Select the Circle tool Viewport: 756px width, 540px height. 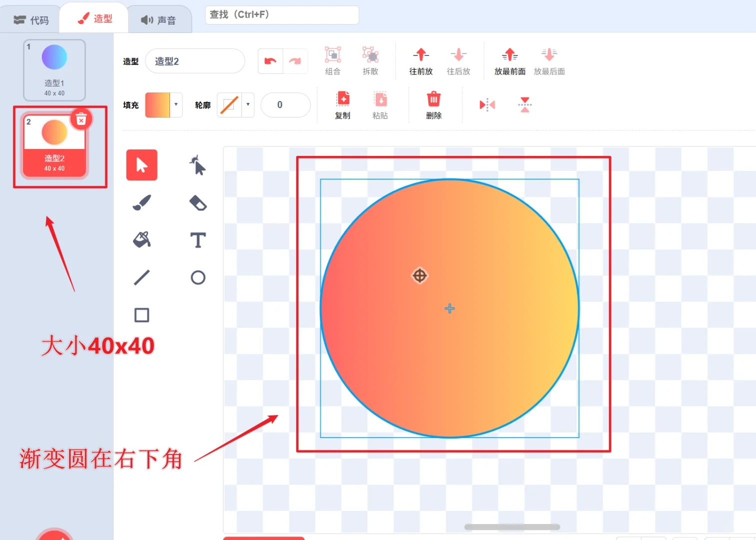click(197, 277)
